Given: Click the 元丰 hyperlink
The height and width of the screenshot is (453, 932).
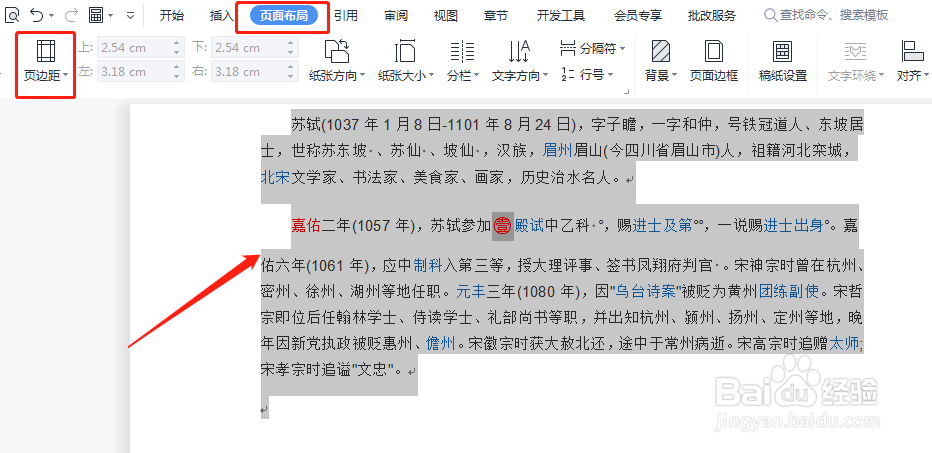Looking at the screenshot, I should point(471,291).
